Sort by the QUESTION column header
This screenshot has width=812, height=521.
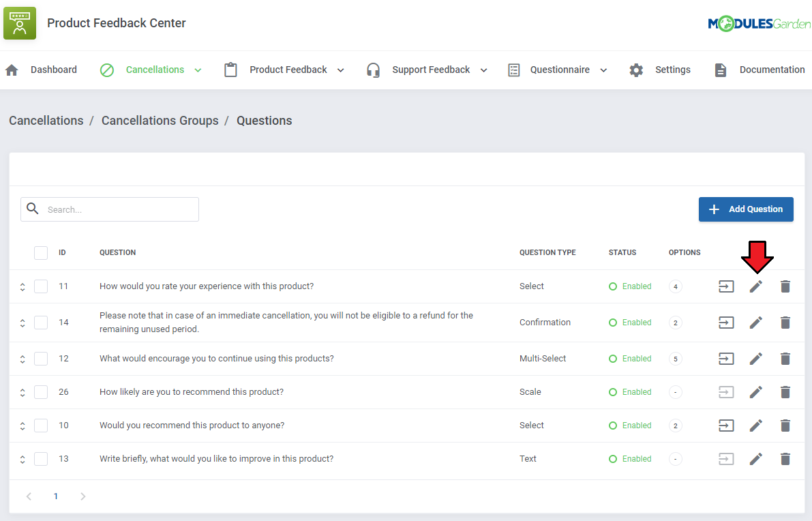[x=117, y=253]
